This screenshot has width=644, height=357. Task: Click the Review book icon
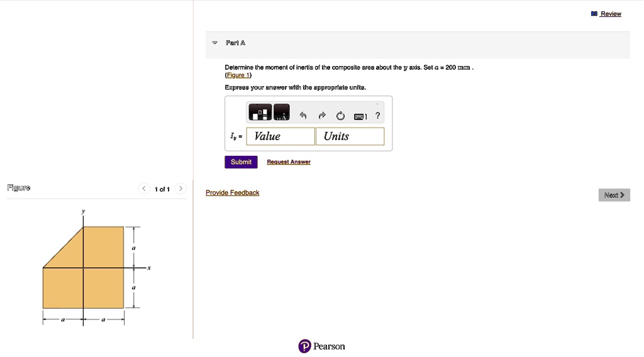point(594,14)
